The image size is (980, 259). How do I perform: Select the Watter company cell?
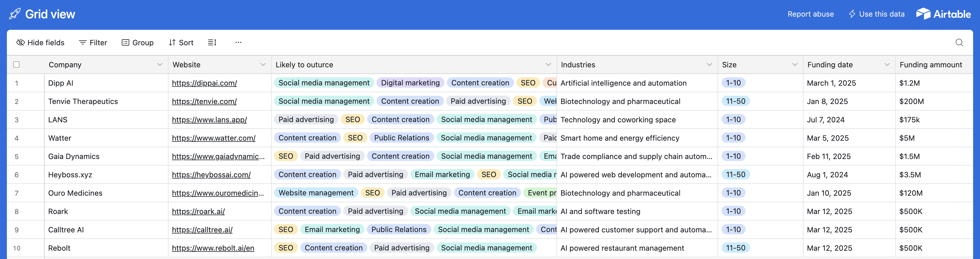click(106, 138)
